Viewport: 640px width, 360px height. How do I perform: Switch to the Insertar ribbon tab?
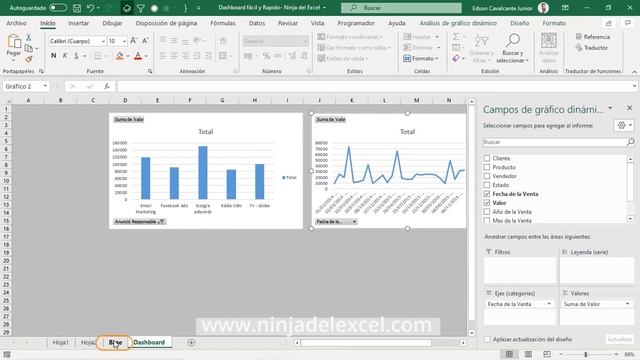pyautogui.click(x=78, y=23)
